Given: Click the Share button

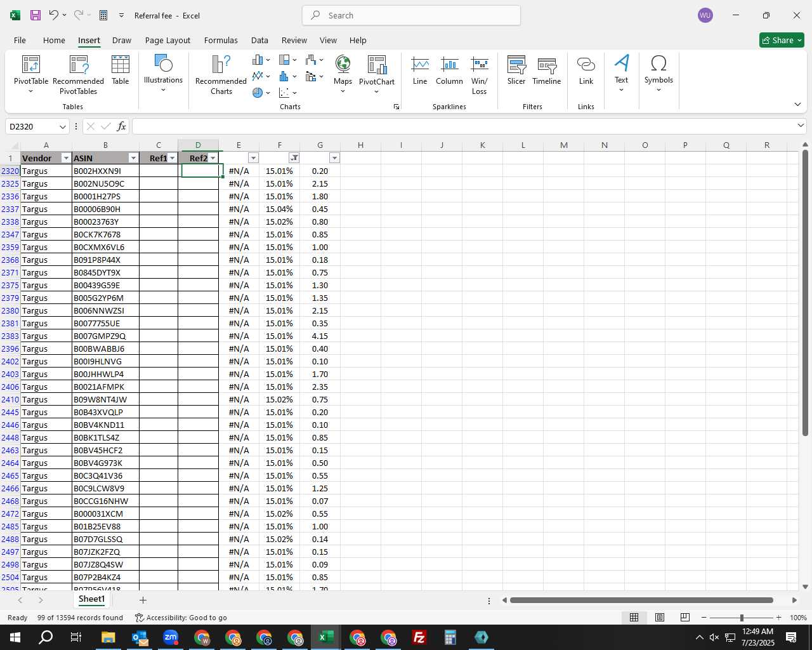Looking at the screenshot, I should (x=782, y=40).
